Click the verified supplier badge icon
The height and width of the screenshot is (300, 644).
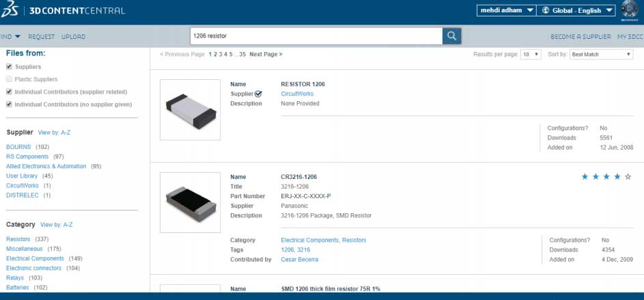click(x=258, y=94)
